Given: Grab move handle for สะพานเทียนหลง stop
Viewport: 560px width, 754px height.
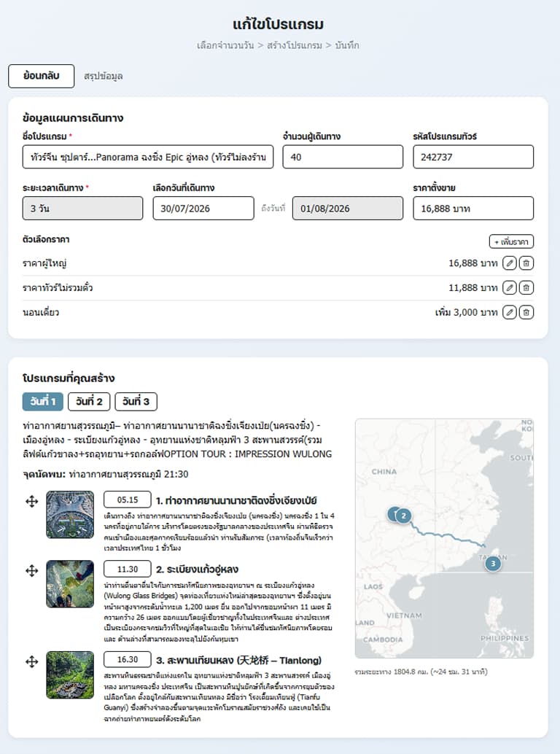Looking at the screenshot, I should click(x=32, y=661).
